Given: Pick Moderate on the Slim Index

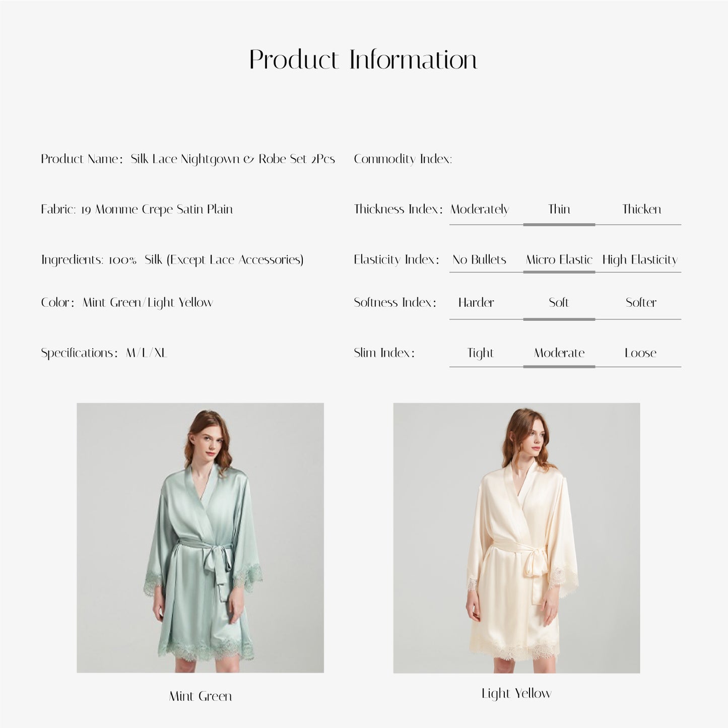Looking at the screenshot, I should click(559, 353).
